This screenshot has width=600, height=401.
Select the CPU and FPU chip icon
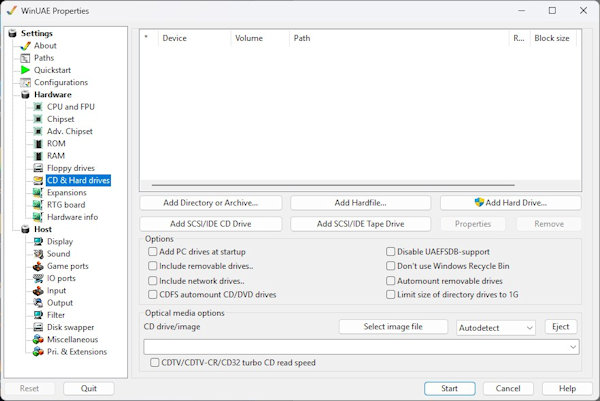click(38, 107)
